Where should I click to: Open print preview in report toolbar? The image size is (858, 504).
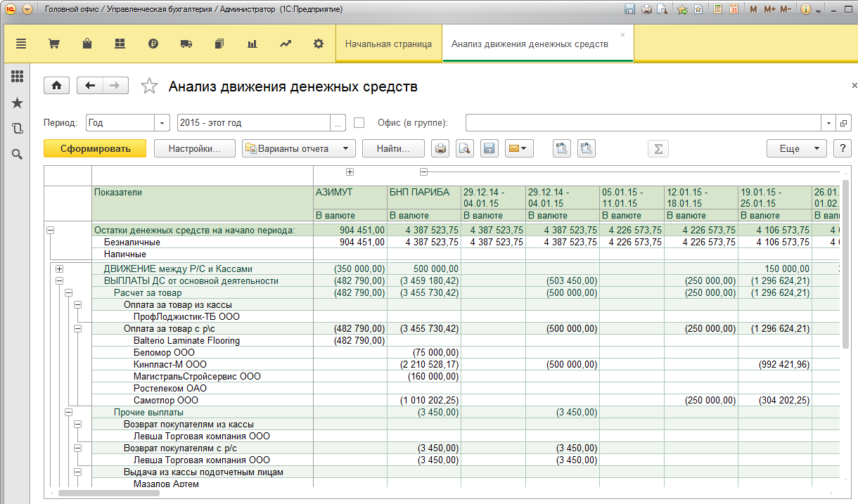pyautogui.click(x=464, y=148)
